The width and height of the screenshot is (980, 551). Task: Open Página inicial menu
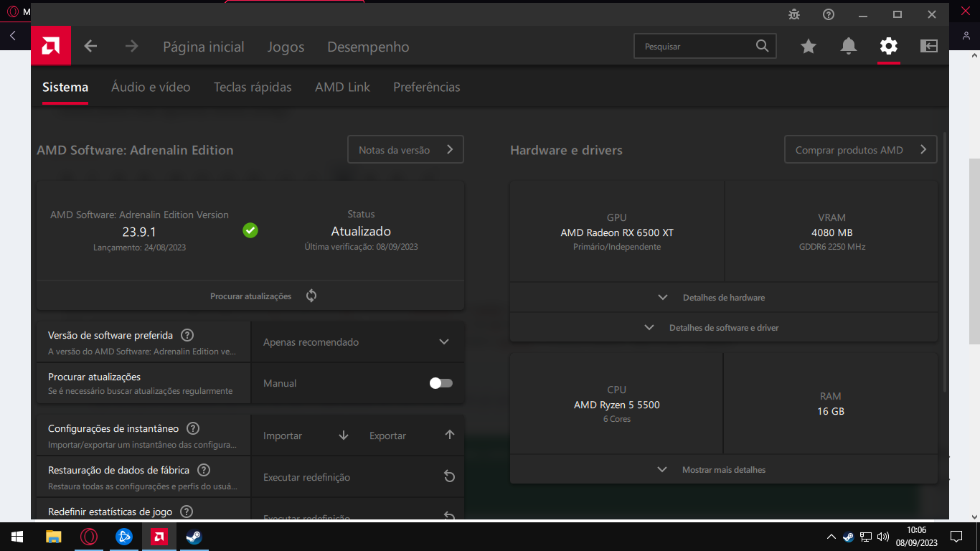coord(204,47)
